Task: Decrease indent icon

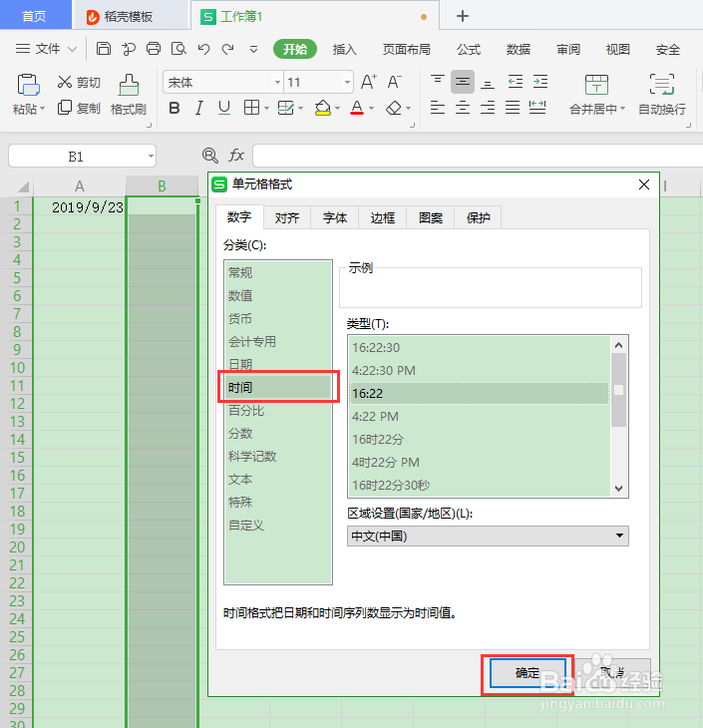Action: click(515, 82)
